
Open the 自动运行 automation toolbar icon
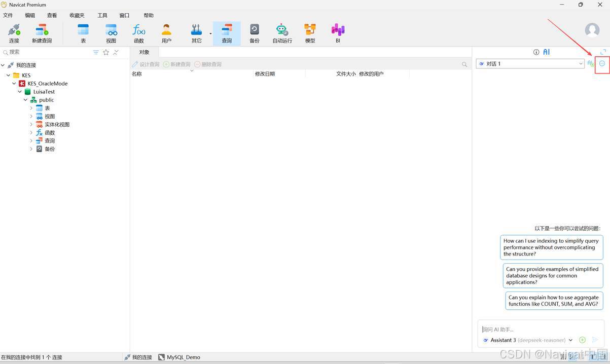point(282,33)
